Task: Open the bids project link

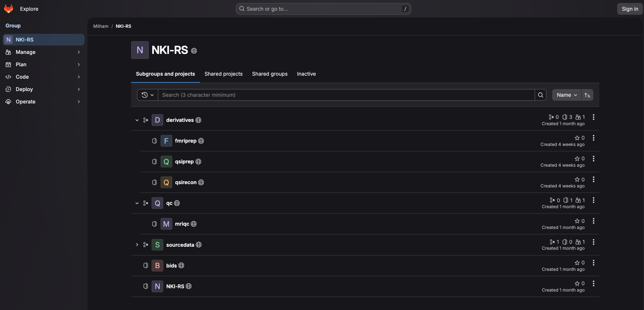Action: tap(171, 266)
